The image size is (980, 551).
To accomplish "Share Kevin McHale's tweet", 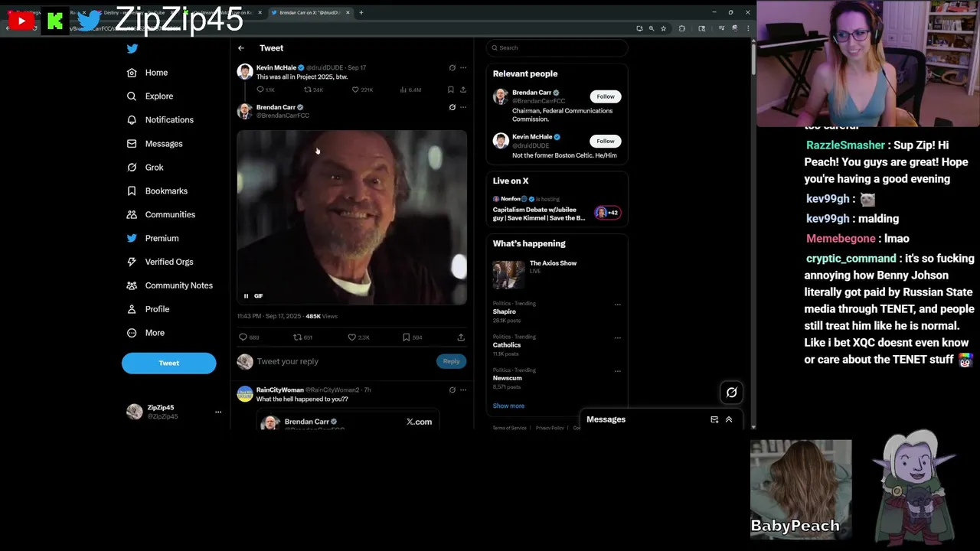I will click(x=462, y=90).
